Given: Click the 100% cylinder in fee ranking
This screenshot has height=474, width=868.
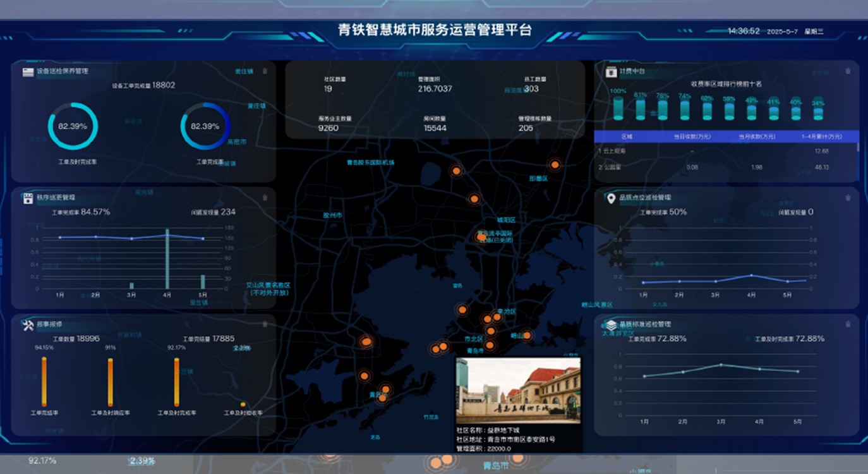Looking at the screenshot, I should [618, 109].
